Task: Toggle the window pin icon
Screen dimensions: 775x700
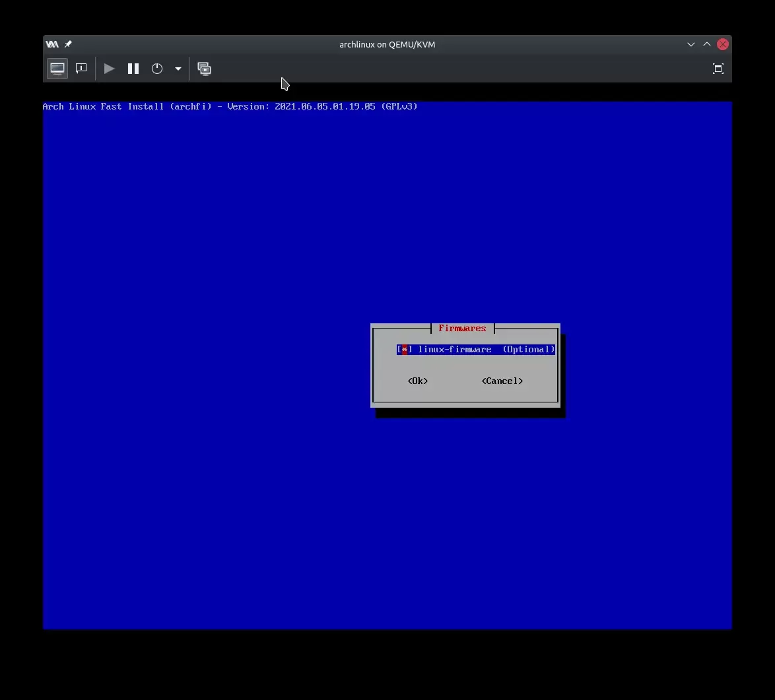Action: [68, 44]
